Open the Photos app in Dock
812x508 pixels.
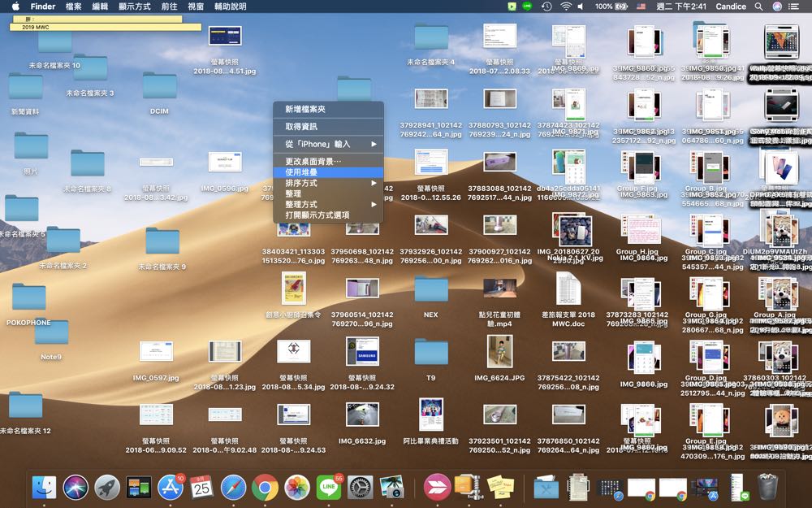[x=297, y=487]
